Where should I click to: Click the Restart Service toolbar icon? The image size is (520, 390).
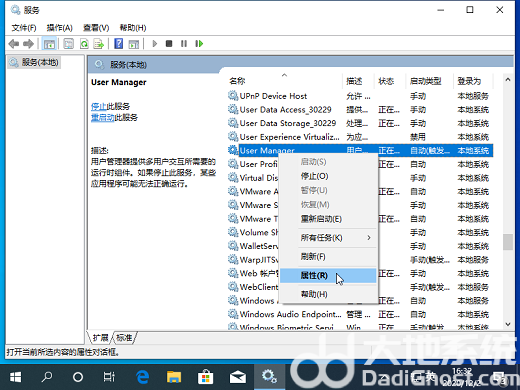[x=199, y=44]
